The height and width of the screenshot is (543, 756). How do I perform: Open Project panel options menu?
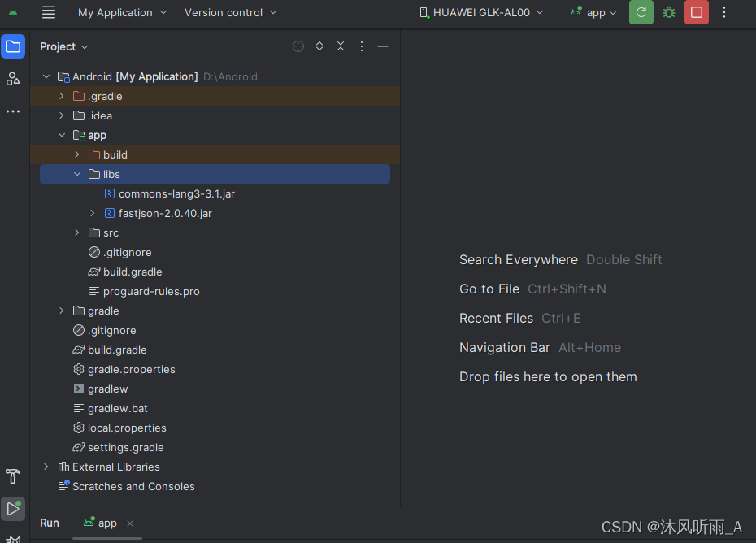pos(362,46)
